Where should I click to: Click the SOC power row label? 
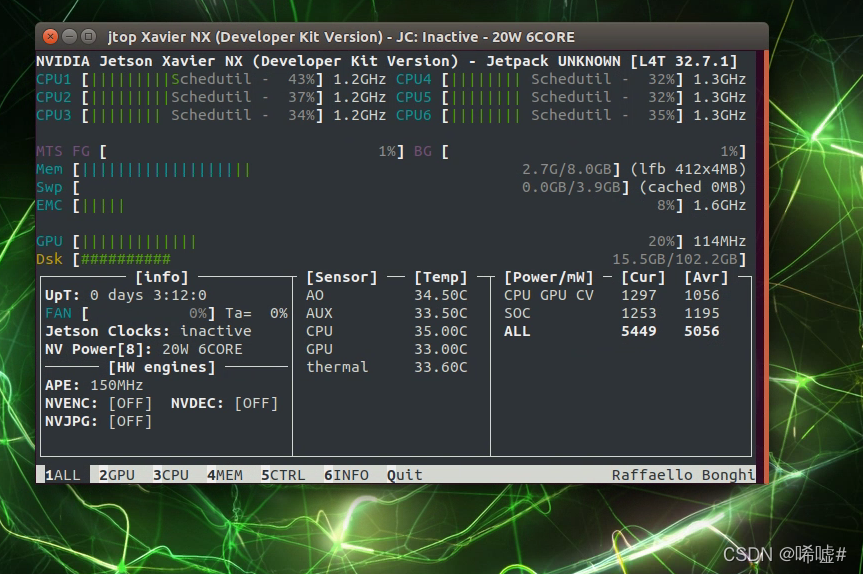click(x=517, y=314)
